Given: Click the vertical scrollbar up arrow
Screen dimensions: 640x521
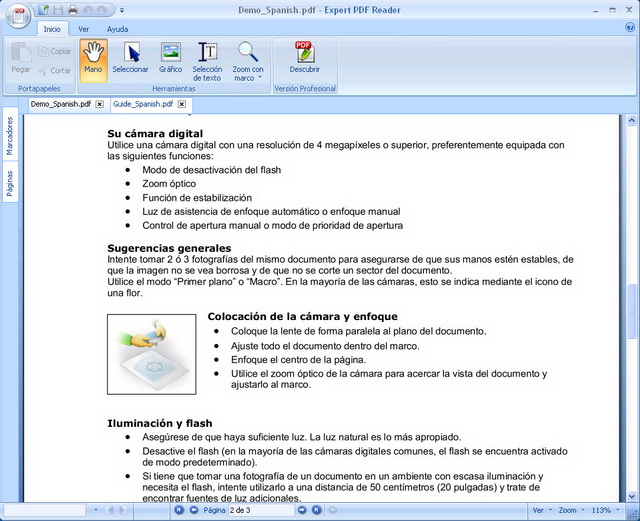Looking at the screenshot, I should [x=631, y=120].
